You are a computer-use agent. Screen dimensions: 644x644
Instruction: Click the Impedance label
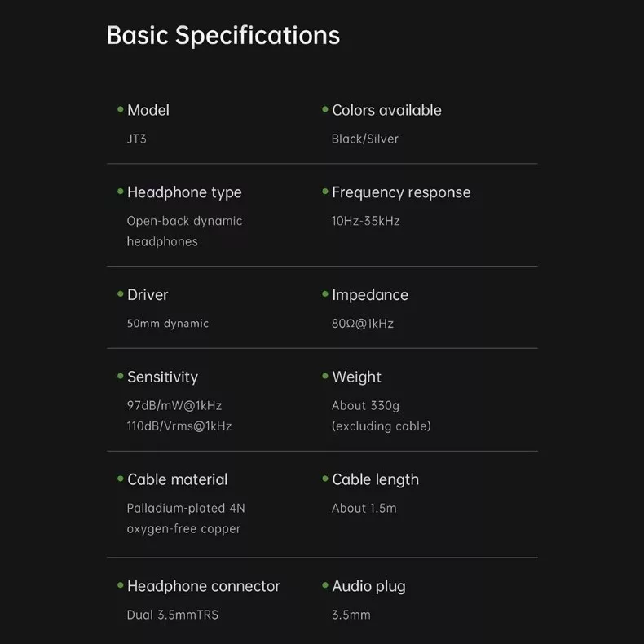coord(370,295)
